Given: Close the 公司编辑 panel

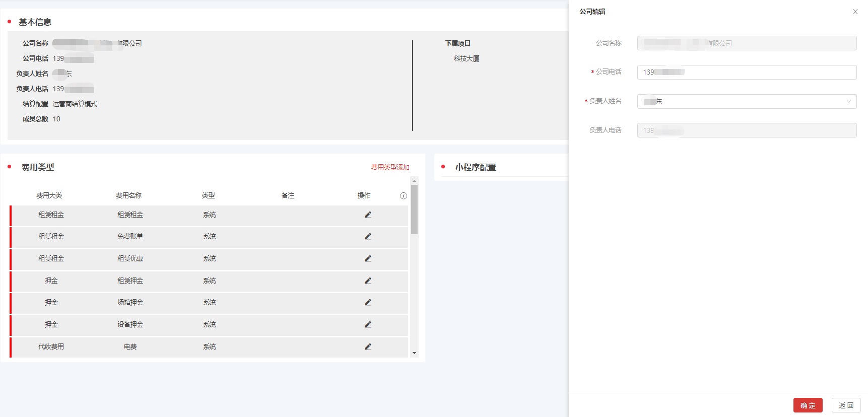Looking at the screenshot, I should 855,12.
